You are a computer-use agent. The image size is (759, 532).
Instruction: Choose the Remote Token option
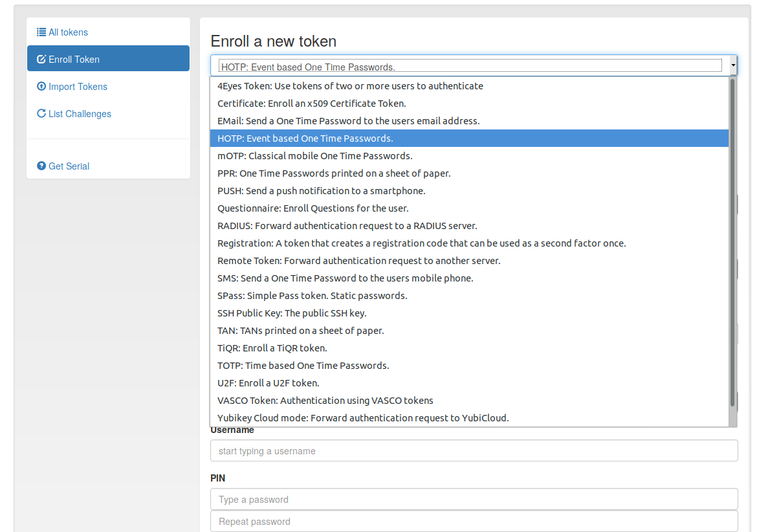(470, 260)
